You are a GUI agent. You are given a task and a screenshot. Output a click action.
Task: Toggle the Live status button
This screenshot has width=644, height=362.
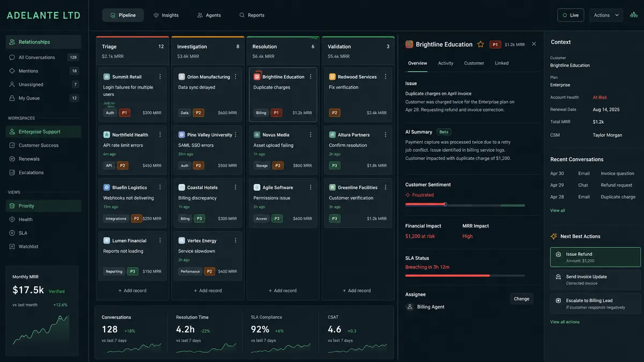coord(570,15)
